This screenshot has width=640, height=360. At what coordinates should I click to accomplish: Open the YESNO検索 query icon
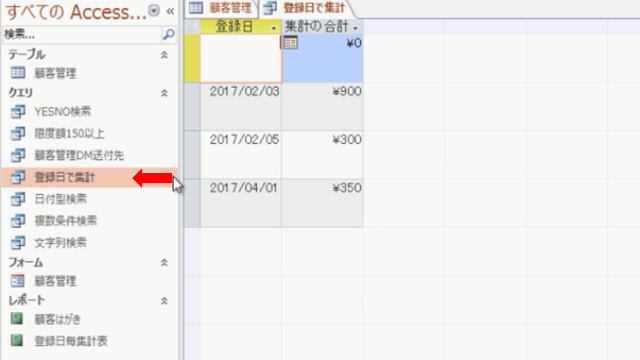[x=18, y=111]
